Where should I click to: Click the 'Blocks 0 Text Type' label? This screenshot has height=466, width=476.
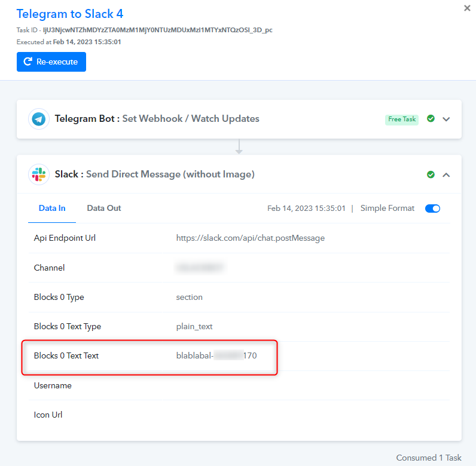[x=68, y=327]
